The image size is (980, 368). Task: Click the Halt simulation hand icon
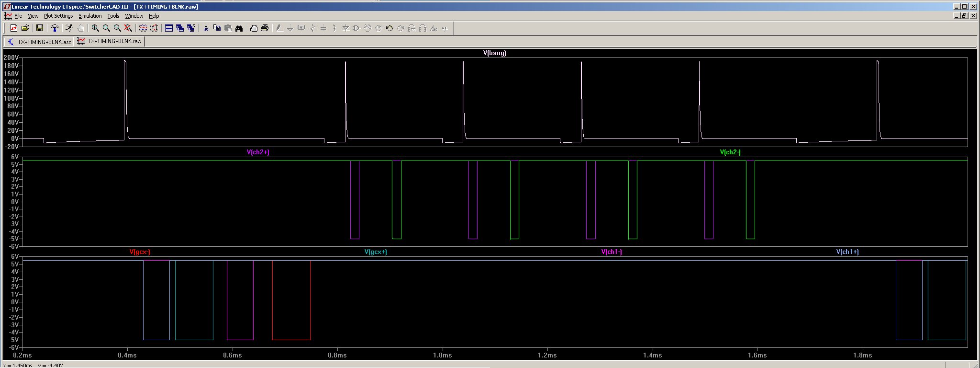tap(80, 28)
